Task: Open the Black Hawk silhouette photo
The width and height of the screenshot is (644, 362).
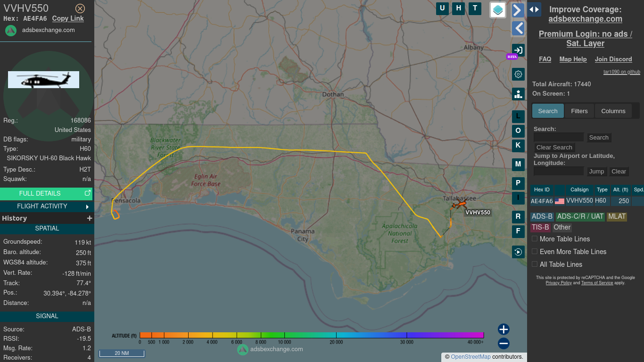Action: 43,80
